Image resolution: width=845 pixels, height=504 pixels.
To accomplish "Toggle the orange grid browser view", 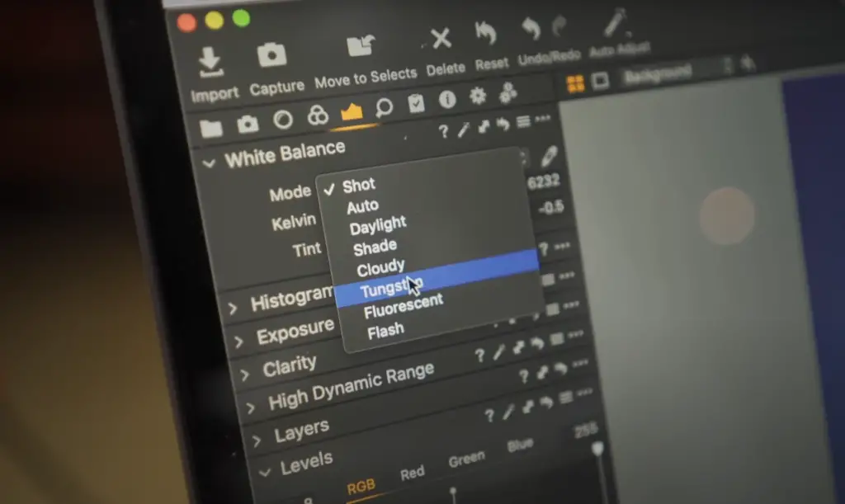I will coord(575,82).
